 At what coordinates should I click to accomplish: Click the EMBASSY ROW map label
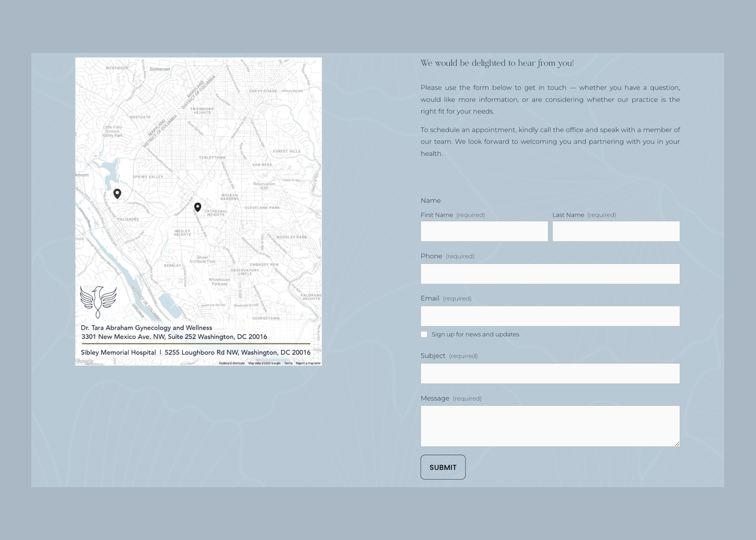(x=264, y=265)
